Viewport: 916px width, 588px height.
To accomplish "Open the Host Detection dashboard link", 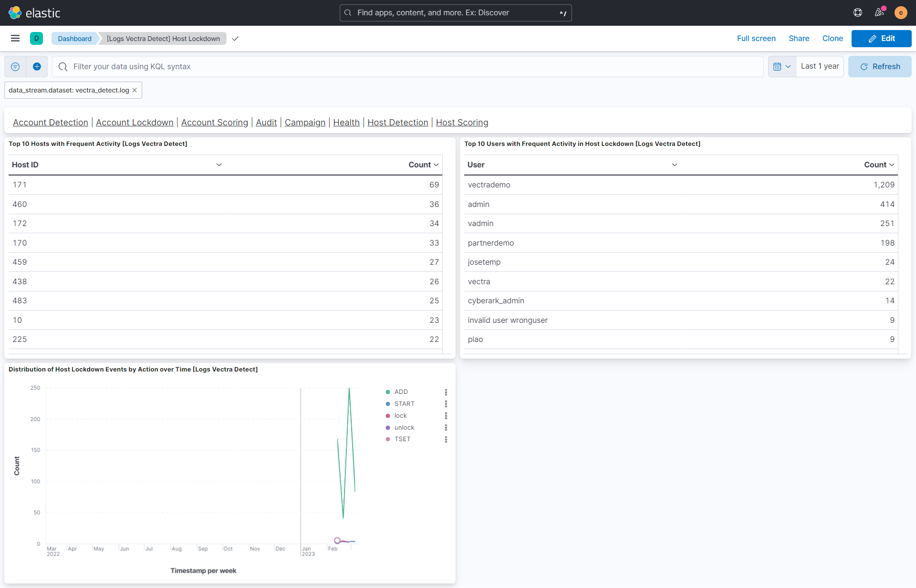I will [398, 123].
